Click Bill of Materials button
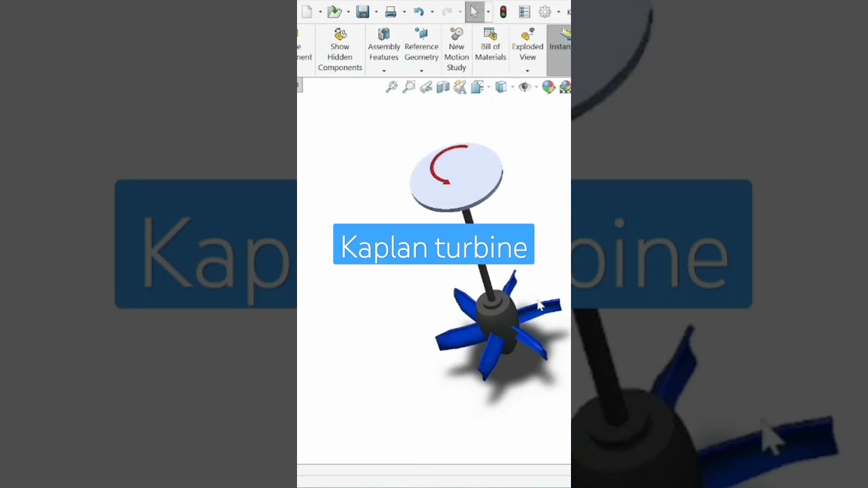Viewport: 868px width, 488px height. (x=490, y=45)
